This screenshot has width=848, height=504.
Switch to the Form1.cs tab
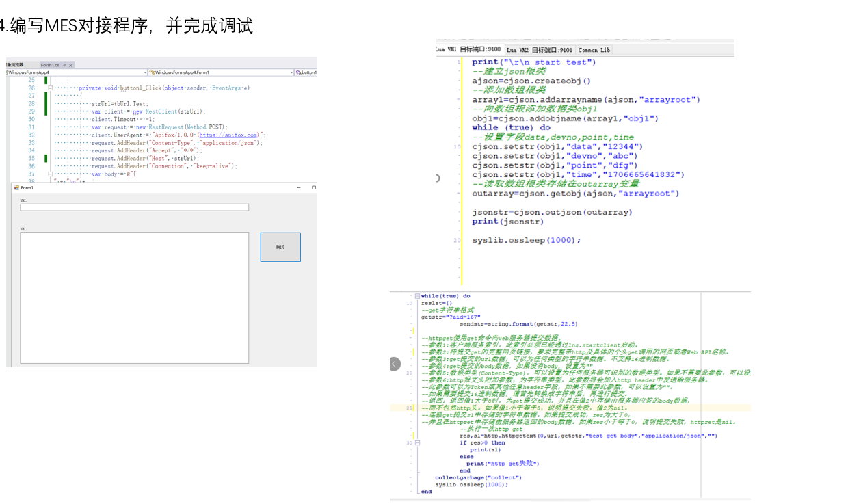(49, 65)
